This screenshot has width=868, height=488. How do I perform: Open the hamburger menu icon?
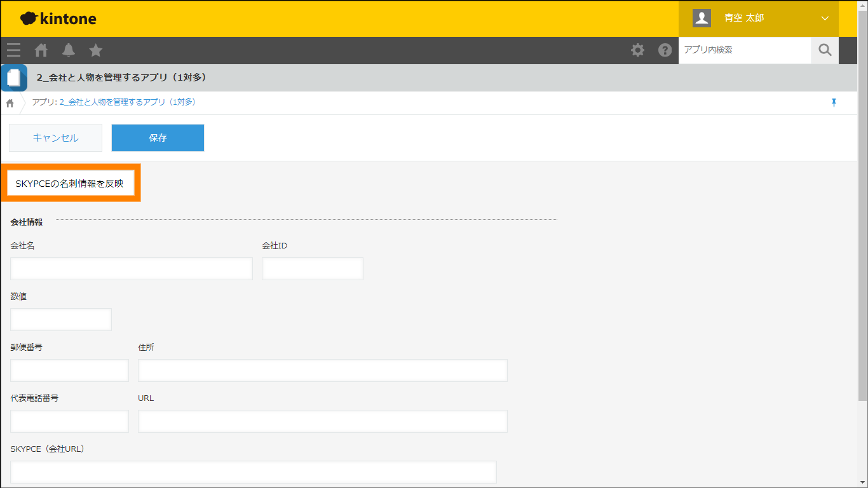(13, 50)
